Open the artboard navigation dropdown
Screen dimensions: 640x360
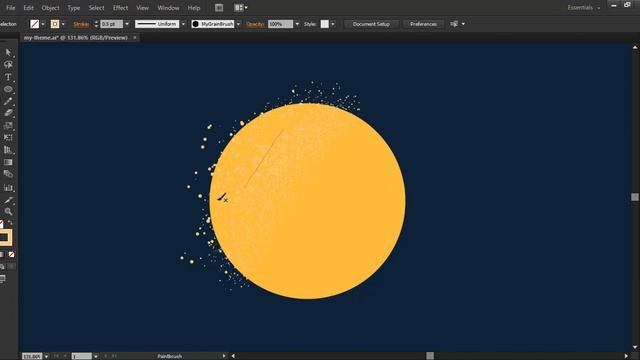(95, 356)
